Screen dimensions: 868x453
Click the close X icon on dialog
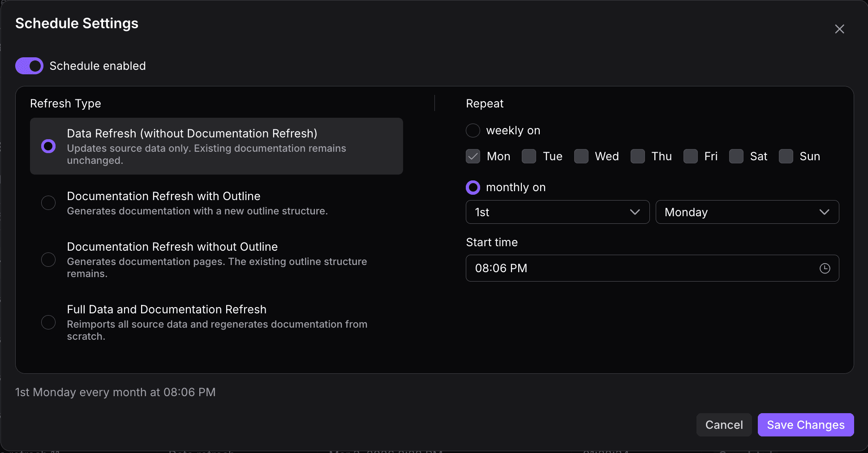[839, 29]
